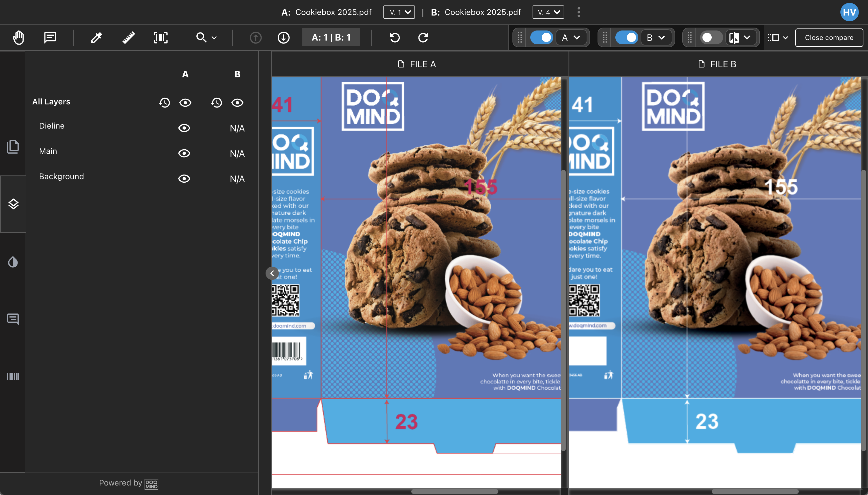Select the comment annotation tool

(50, 37)
